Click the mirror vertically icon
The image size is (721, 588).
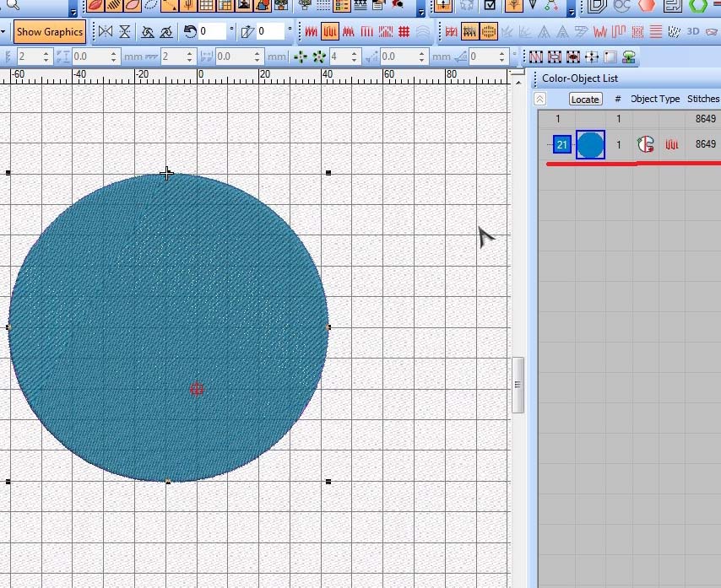pos(125,32)
